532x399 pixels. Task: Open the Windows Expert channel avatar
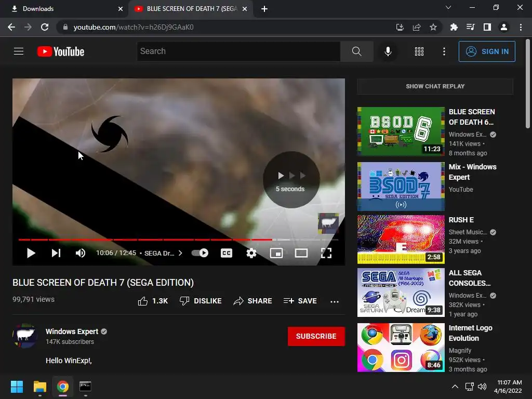[25, 336]
